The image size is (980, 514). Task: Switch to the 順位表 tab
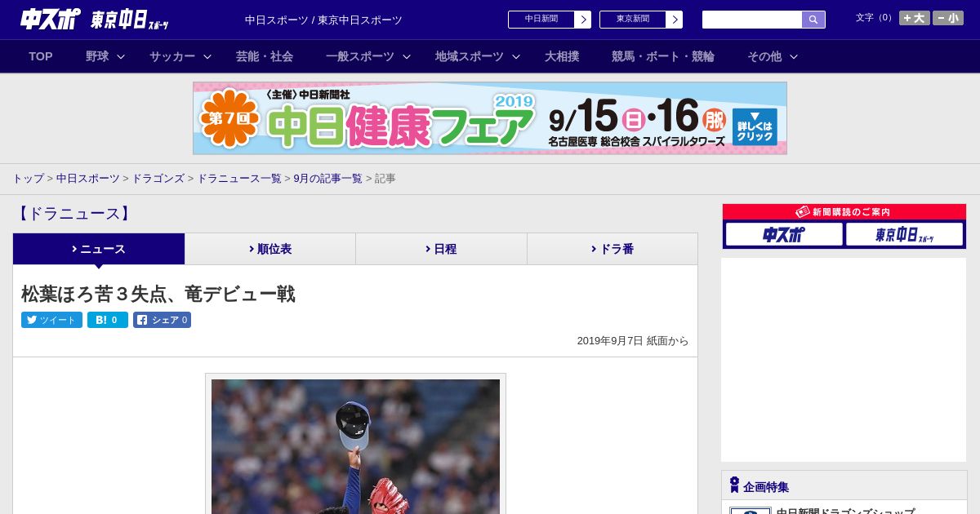click(x=270, y=249)
